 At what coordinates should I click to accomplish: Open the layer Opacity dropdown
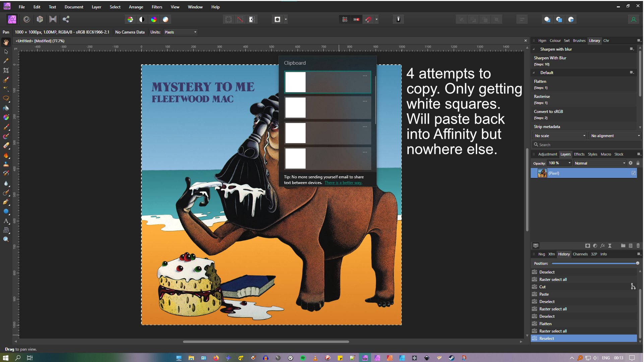click(x=569, y=163)
